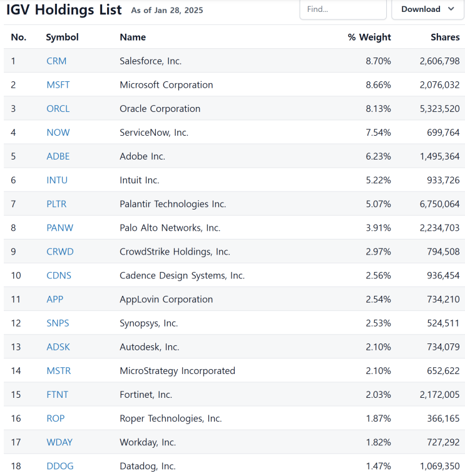Click the MSTR symbol link
This screenshot has height=476, width=465.
(59, 371)
